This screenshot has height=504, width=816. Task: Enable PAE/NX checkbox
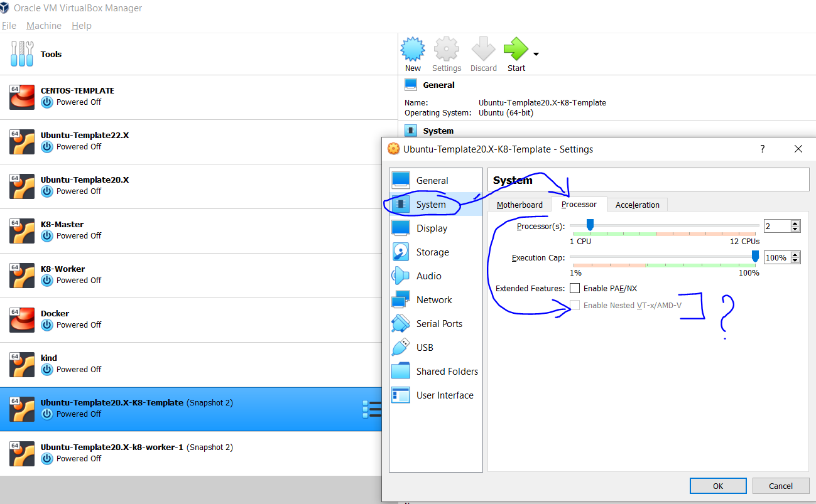(x=575, y=288)
